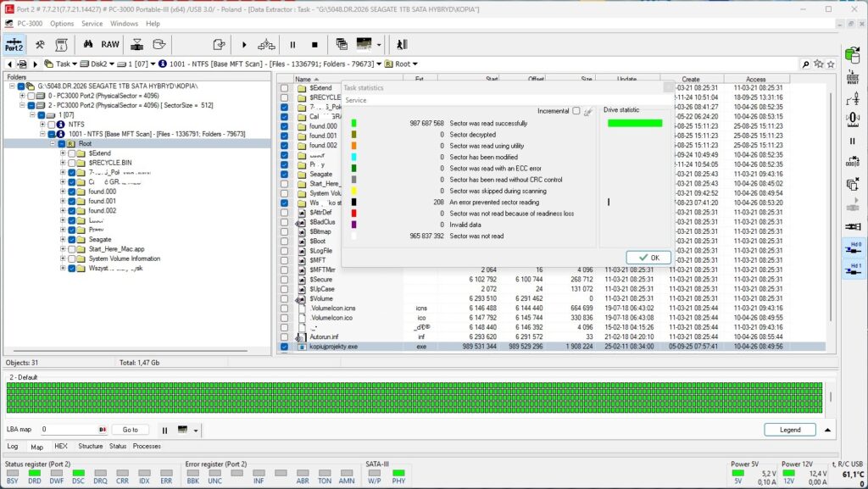The width and height of the screenshot is (868, 489).
Task: Click the Service menu in Task statistics dialog
Action: 356,100
